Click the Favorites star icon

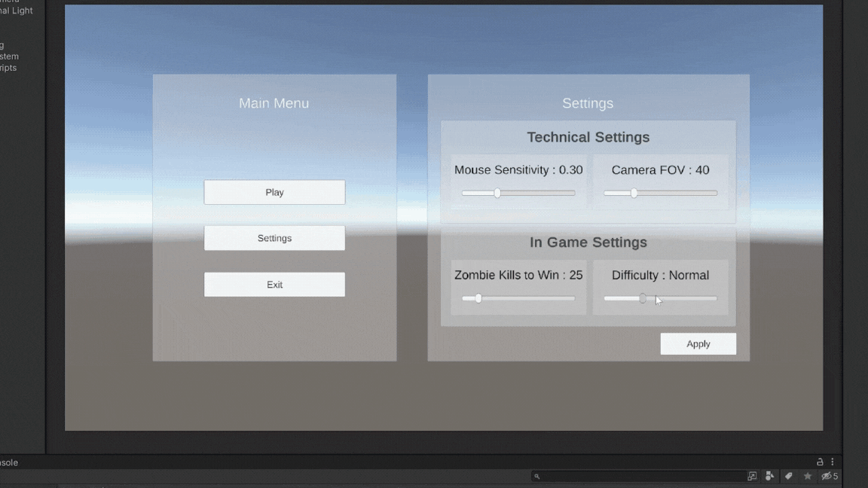tap(808, 476)
